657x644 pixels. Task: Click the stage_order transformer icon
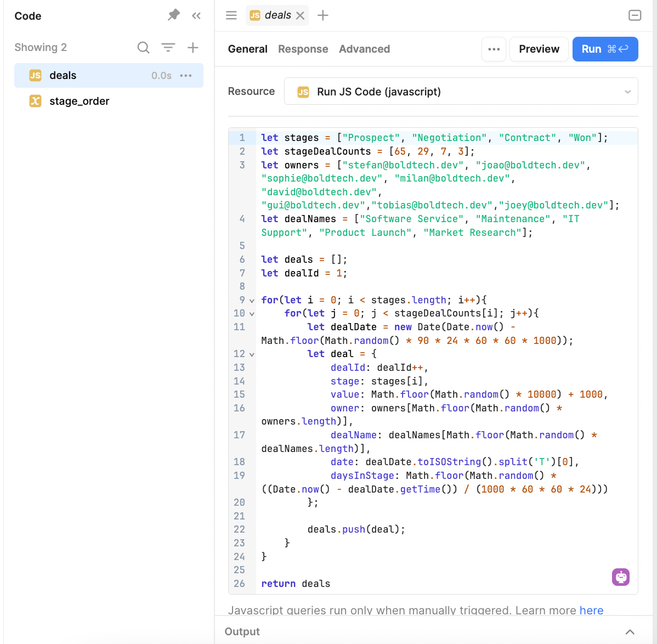pos(35,101)
